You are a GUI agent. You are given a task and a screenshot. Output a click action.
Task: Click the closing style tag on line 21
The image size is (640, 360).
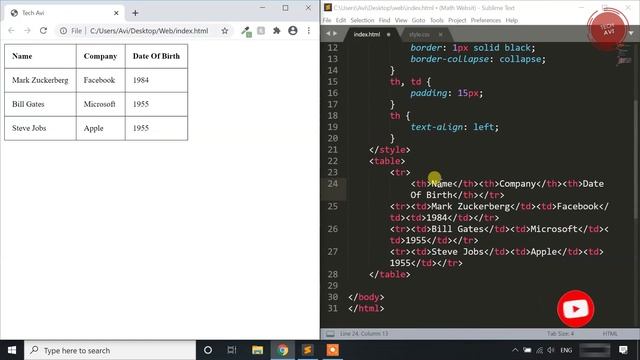[389, 150]
